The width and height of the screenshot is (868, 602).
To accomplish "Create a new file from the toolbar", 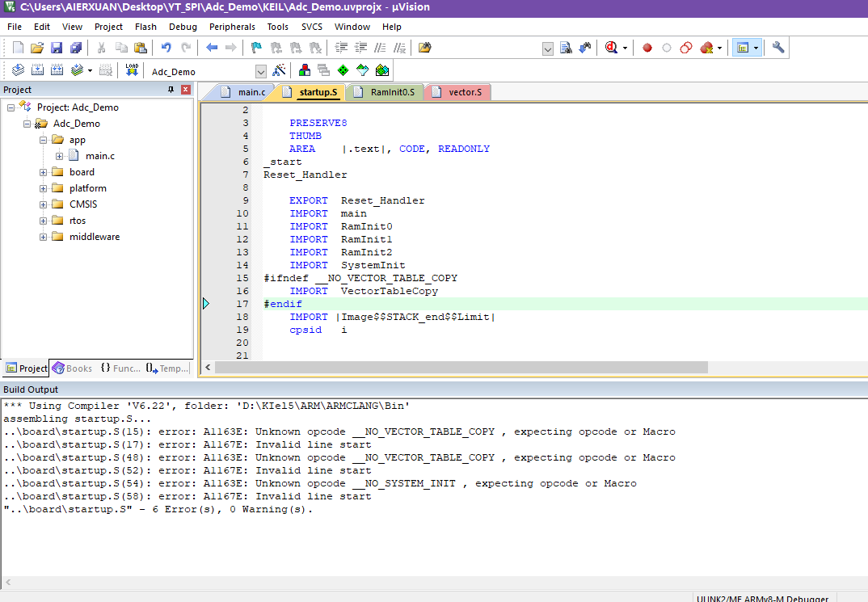I will click(19, 48).
